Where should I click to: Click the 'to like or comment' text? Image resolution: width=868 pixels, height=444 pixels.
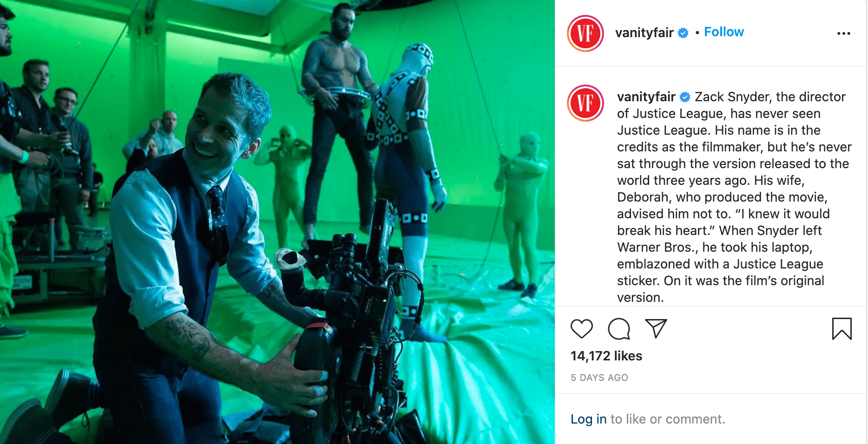pyautogui.click(x=668, y=419)
